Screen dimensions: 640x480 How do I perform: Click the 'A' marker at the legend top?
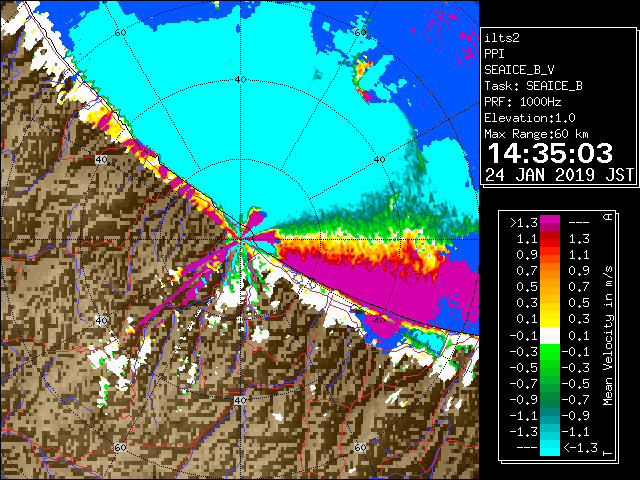click(x=609, y=217)
